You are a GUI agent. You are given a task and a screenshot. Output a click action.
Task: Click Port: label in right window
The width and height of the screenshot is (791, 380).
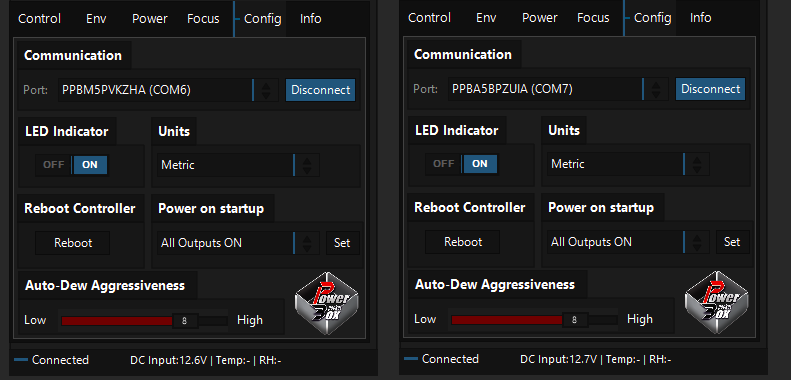(425, 89)
